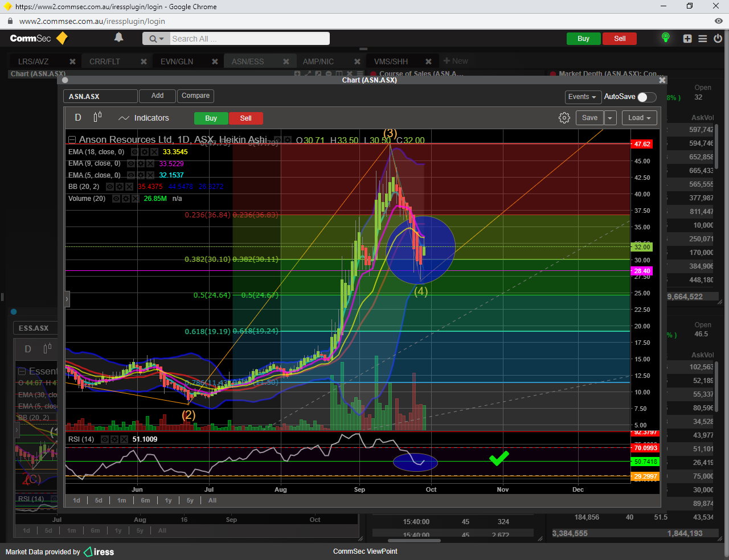Open the Load dropdown
The image size is (729, 560).
tap(640, 118)
